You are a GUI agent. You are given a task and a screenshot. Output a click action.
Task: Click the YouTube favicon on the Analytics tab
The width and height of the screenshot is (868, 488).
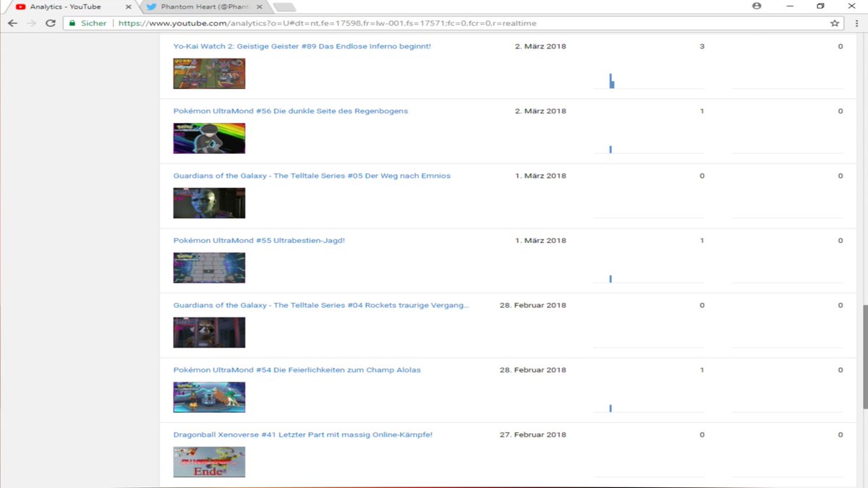20,7
